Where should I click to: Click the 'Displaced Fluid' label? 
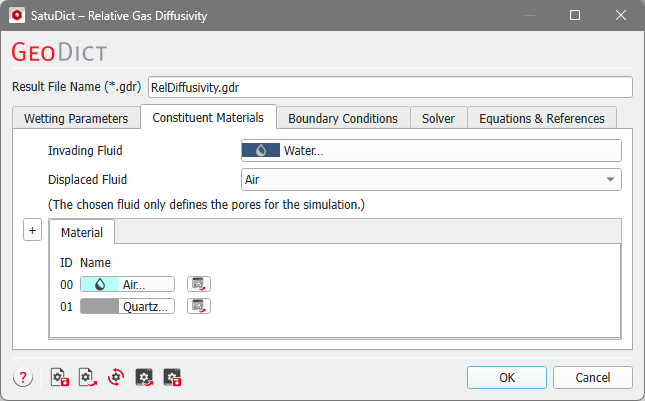pos(88,180)
